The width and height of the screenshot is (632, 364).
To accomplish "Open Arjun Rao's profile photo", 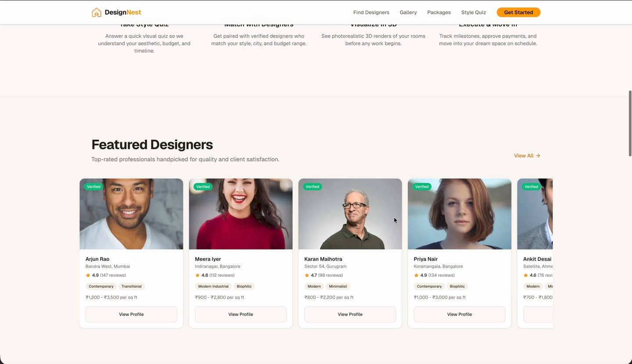I will [131, 214].
